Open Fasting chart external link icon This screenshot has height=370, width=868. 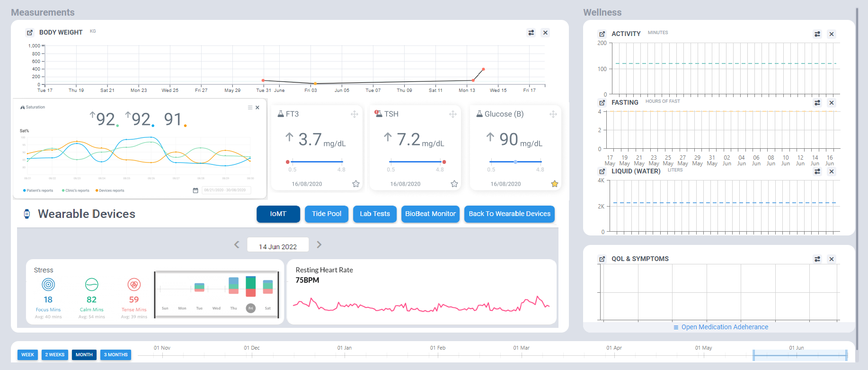[602, 103]
